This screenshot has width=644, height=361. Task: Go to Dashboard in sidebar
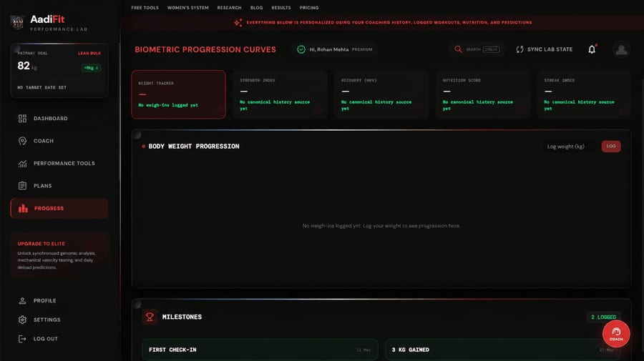pos(59,119)
